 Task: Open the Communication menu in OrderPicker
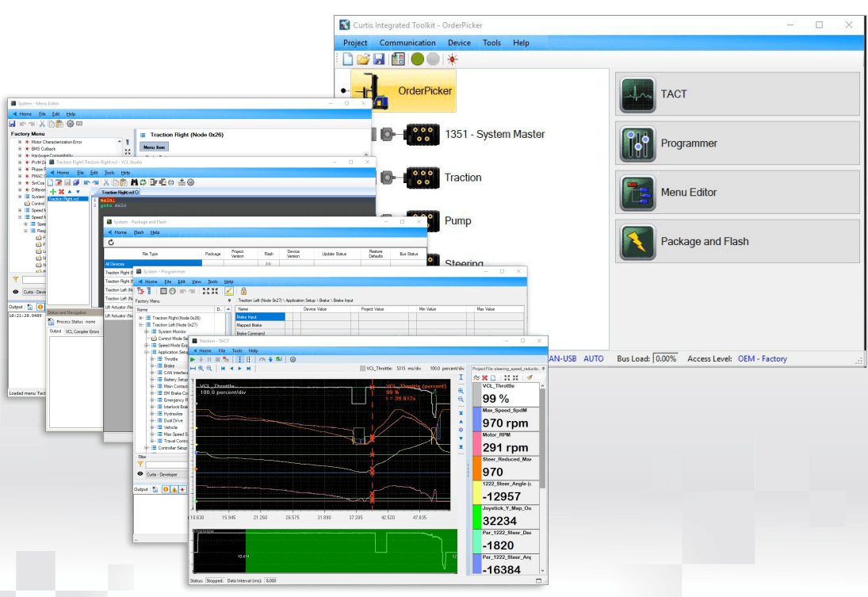coord(407,43)
